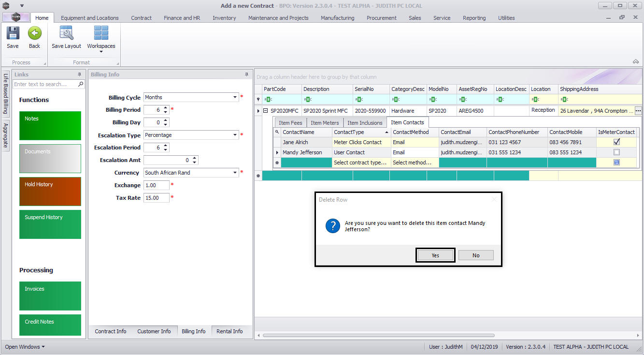Open the Workspaces icon menu
Image resolution: width=644 pixels, height=355 pixels.
[x=101, y=33]
